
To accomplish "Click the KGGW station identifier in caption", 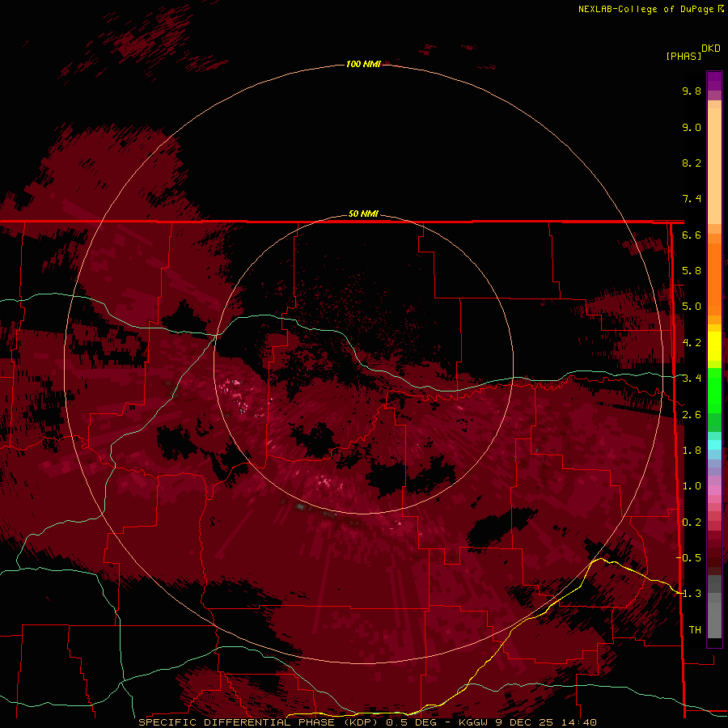I will [473, 722].
